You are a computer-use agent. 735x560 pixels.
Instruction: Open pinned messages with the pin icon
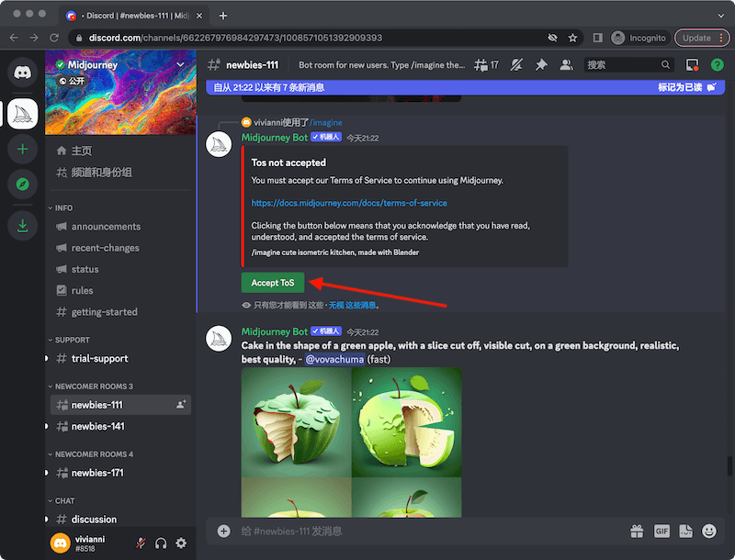(541, 65)
